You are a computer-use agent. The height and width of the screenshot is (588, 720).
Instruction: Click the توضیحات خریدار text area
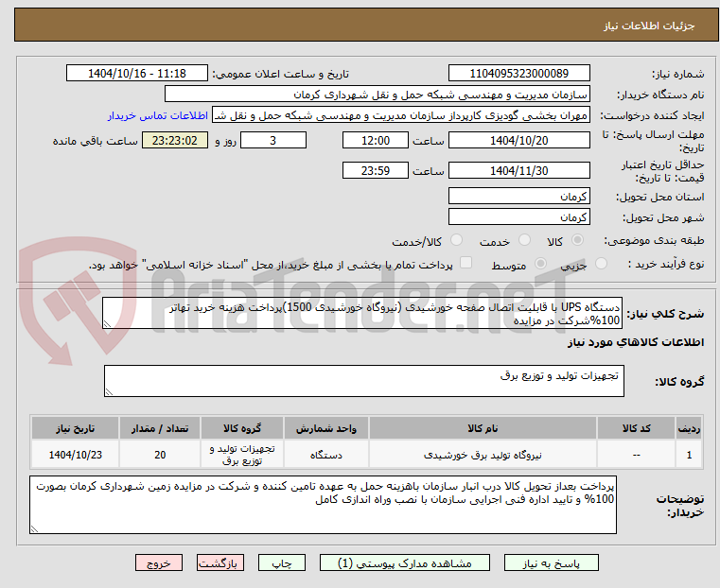[x=323, y=505]
